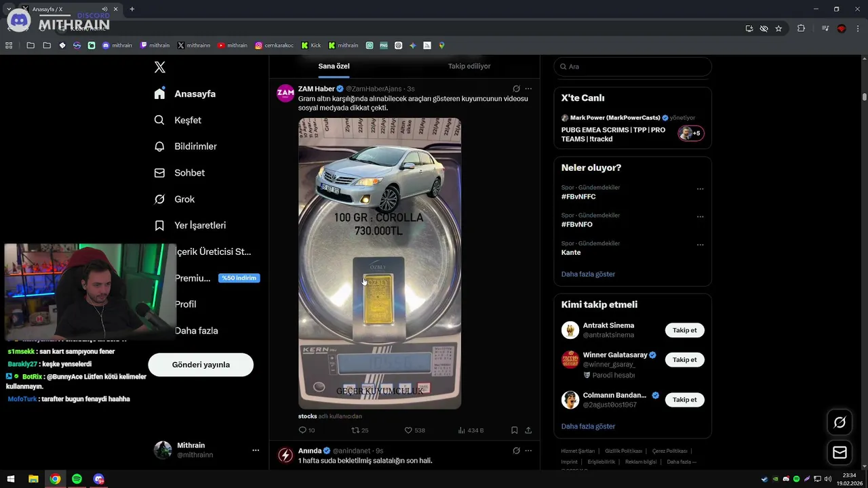
Task: Click the Ara search field
Action: (x=633, y=66)
